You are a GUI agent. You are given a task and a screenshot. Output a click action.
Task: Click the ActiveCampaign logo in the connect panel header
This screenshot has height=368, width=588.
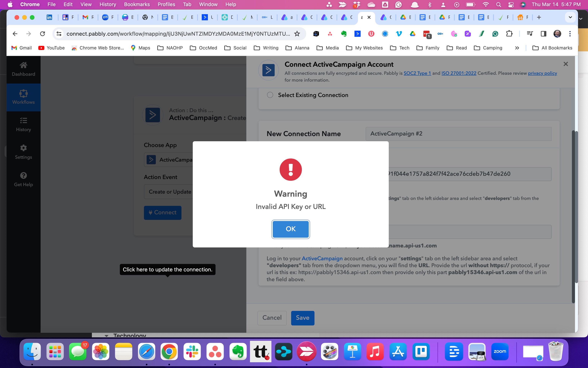(x=269, y=70)
